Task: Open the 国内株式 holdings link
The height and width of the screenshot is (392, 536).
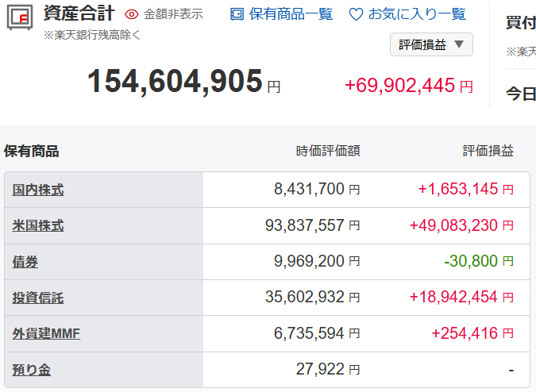Action: pos(38,190)
